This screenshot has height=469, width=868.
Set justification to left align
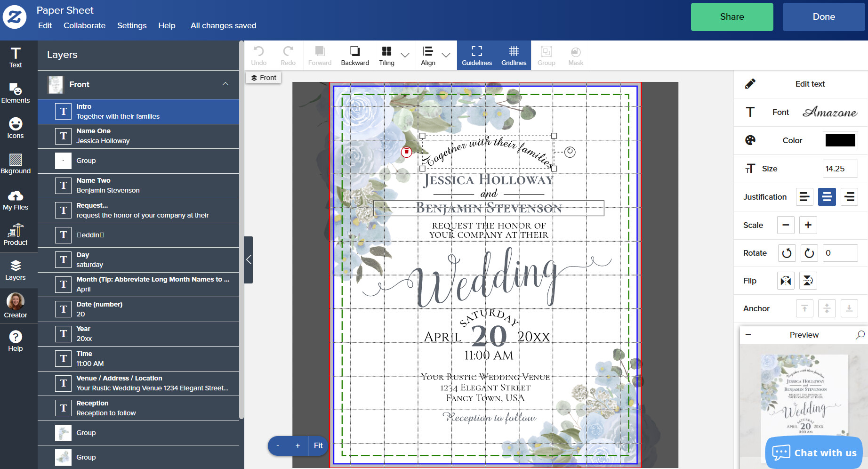pos(804,197)
